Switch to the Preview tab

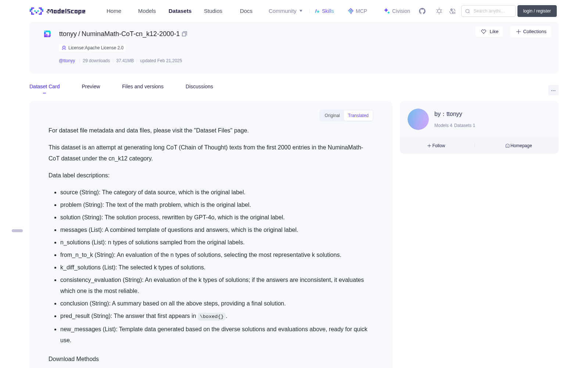pos(91,86)
